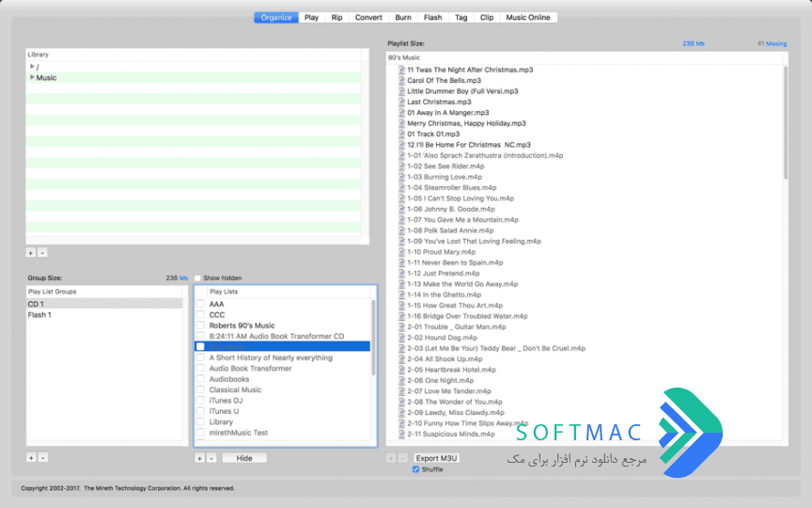Select the Flash 1 group
The width and height of the screenshot is (812, 508).
pyautogui.click(x=104, y=314)
